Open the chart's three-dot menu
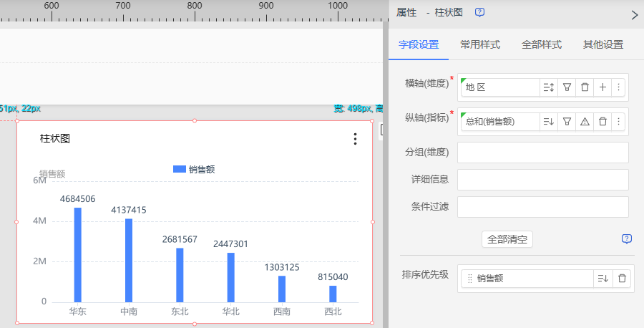Screen dimensions: 644x328 (355, 139)
